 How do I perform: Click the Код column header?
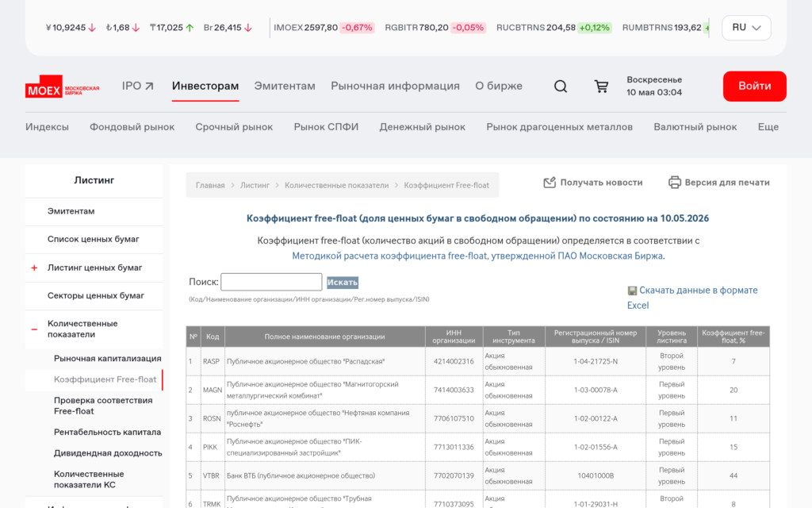click(x=213, y=337)
